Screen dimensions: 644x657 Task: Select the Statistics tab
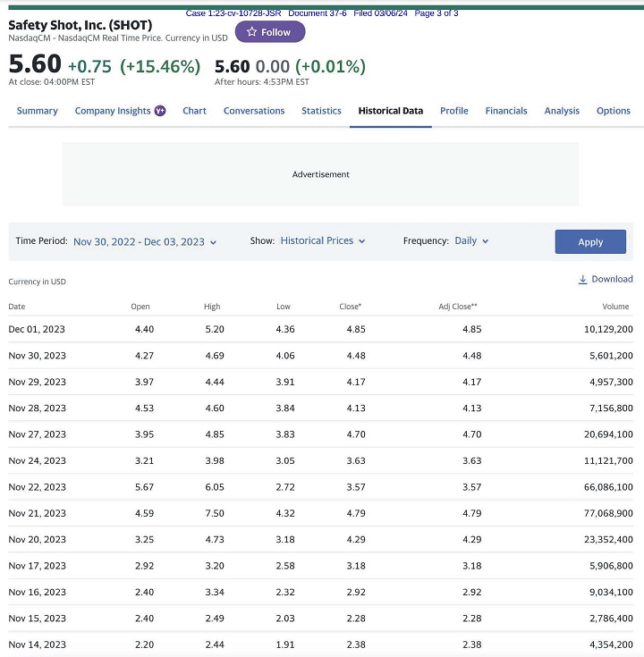coord(321,111)
